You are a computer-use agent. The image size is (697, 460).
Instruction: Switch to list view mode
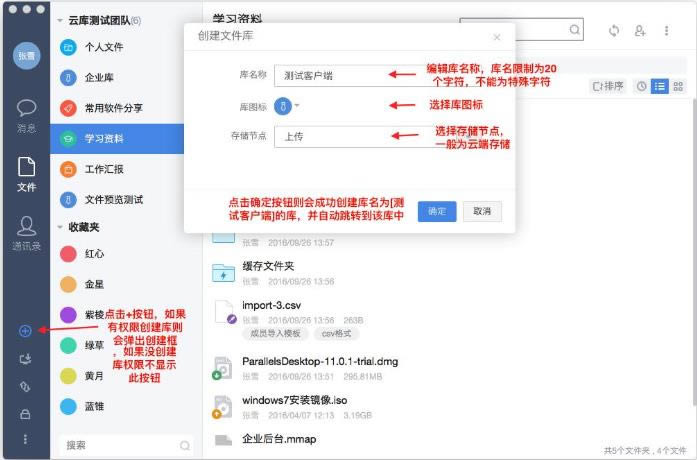pyautogui.click(x=660, y=86)
